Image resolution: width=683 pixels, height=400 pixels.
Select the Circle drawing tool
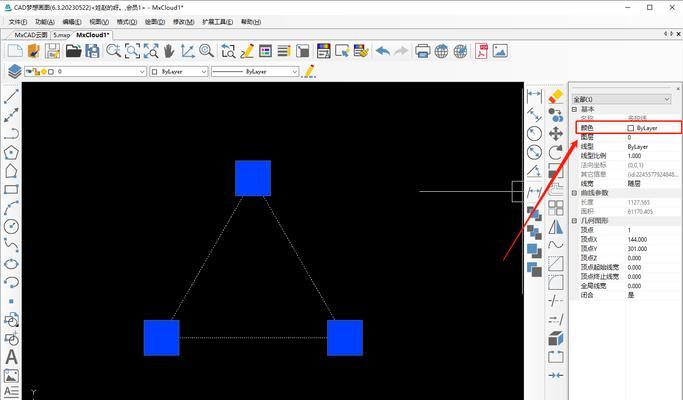click(11, 226)
